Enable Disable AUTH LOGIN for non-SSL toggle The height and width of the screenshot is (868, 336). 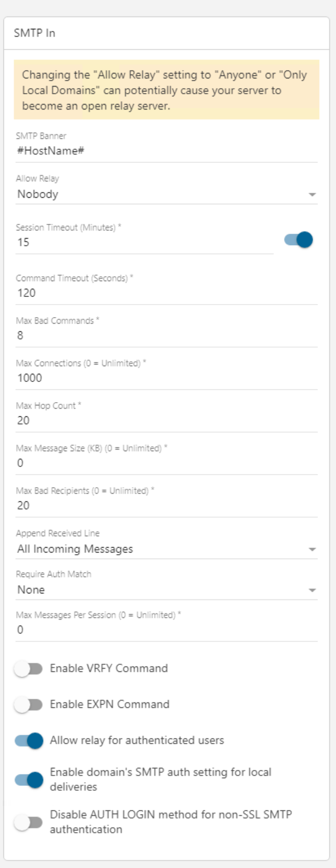[x=28, y=822]
